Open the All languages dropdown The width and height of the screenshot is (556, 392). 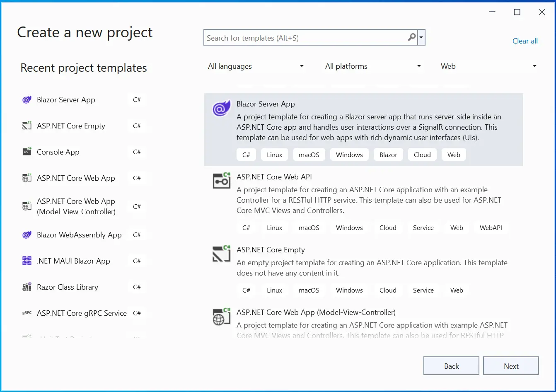tap(256, 66)
